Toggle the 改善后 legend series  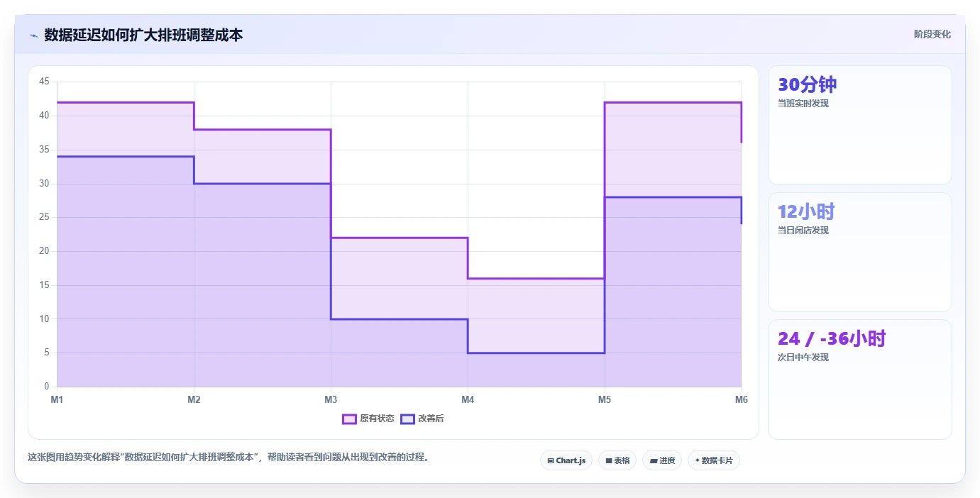click(422, 419)
